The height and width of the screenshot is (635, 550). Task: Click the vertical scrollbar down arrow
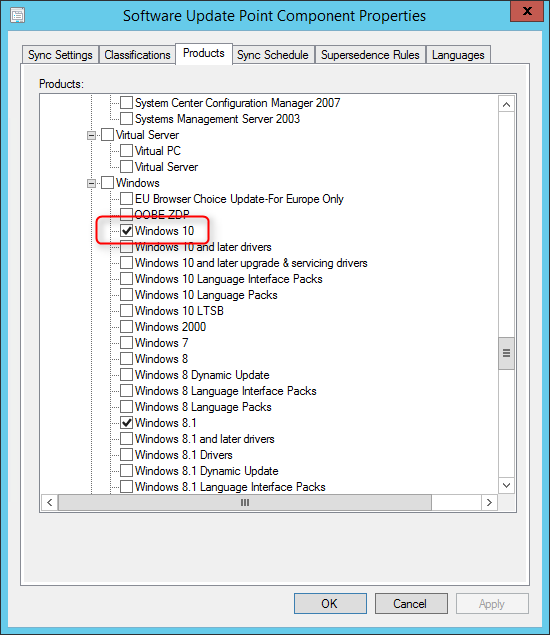click(x=506, y=485)
